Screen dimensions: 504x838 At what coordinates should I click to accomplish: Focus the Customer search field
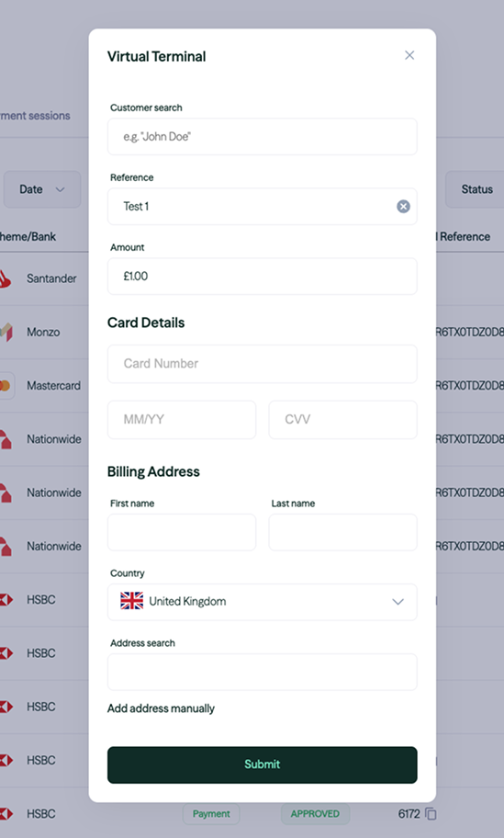263,137
